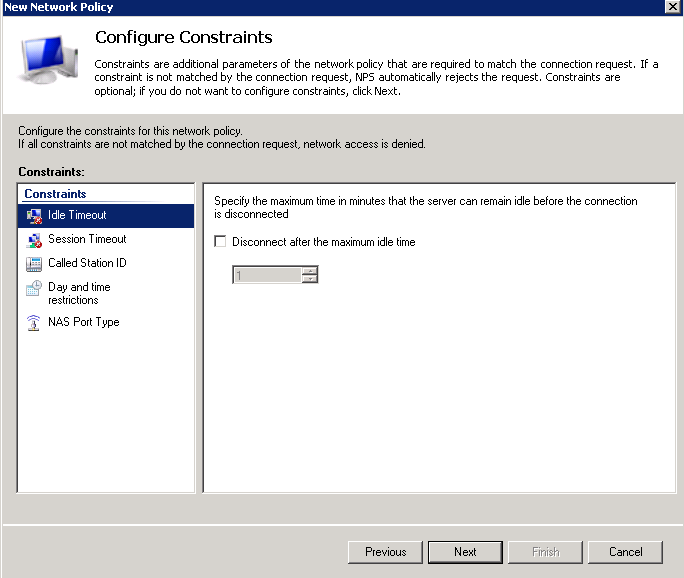Click the blue Constraints list header
The height and width of the screenshot is (578, 684).
pos(55,194)
